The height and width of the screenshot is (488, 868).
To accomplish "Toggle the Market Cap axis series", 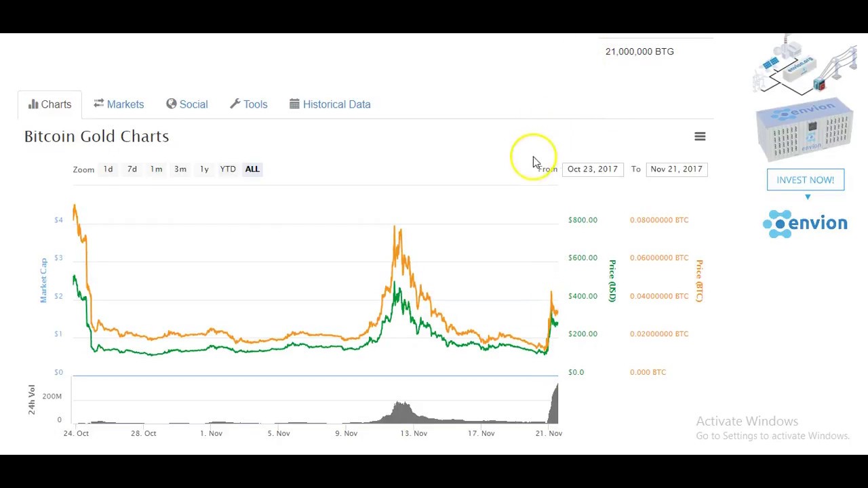I will click(x=43, y=280).
